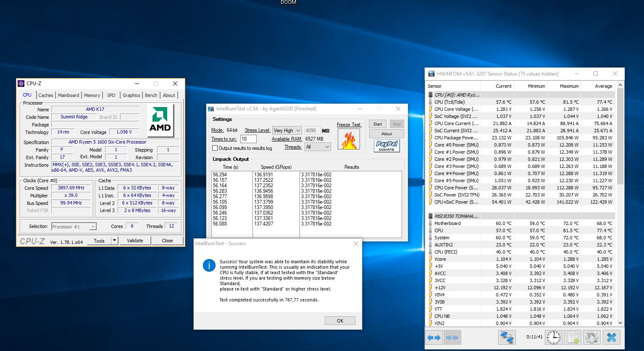The width and height of the screenshot is (644, 351).
Task: Click HWiNFO Sensor column header
Action: click(x=453, y=86)
